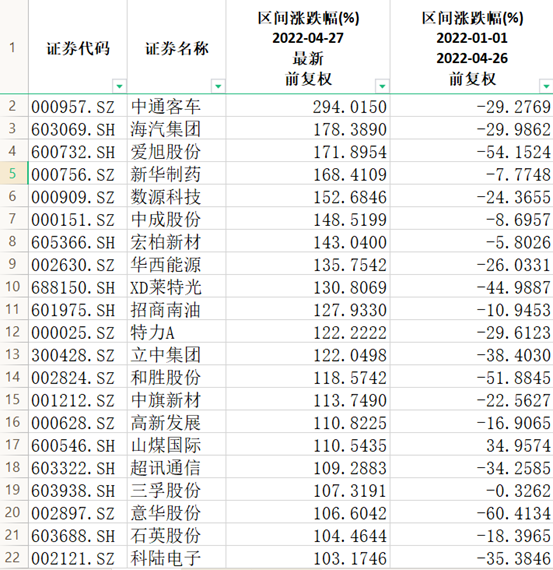Screen dimensions: 553x570
Task: Click cell 000957.SZ
Action: tap(78, 107)
